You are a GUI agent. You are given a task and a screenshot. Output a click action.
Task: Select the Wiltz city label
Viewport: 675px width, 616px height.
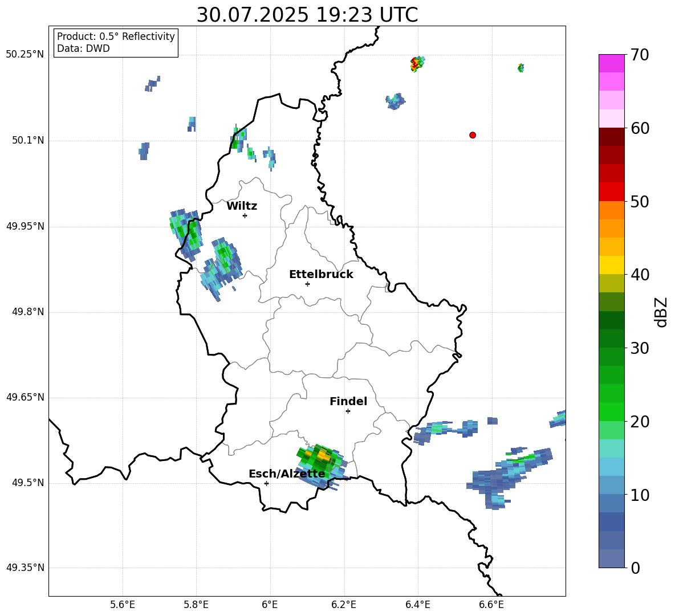pyautogui.click(x=242, y=206)
